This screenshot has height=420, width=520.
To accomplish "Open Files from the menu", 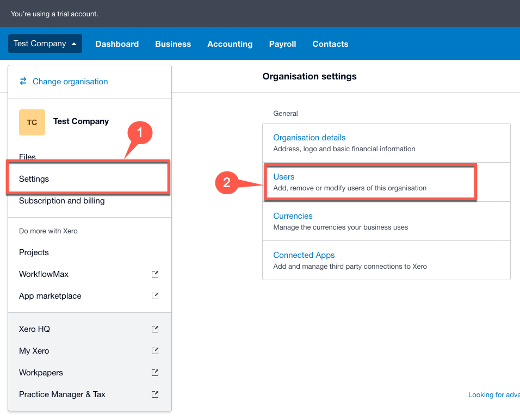I will [27, 157].
